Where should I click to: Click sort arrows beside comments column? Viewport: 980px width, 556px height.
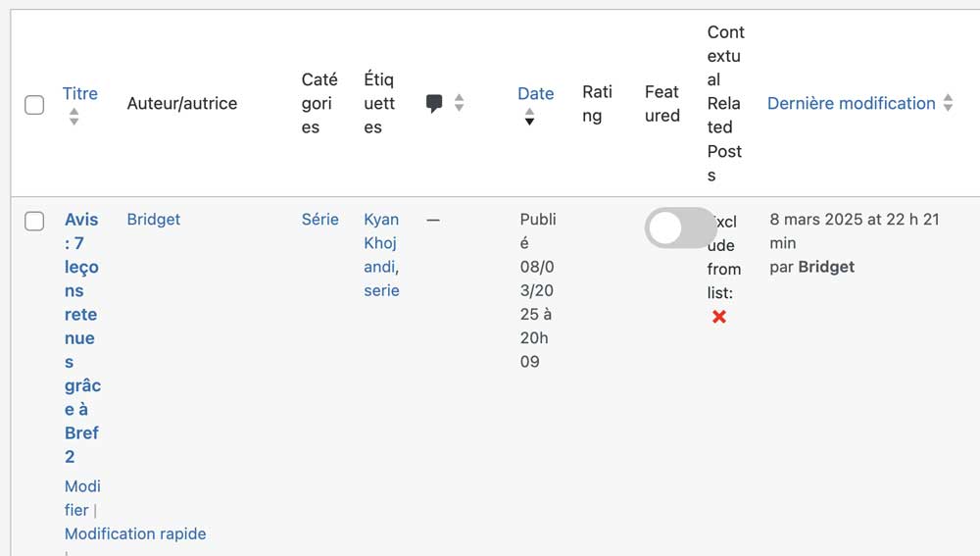tap(460, 103)
